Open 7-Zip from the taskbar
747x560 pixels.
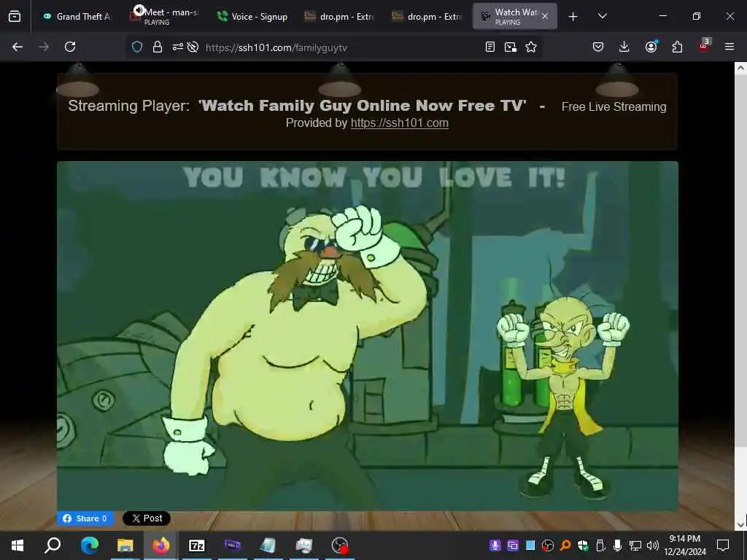coord(197,545)
